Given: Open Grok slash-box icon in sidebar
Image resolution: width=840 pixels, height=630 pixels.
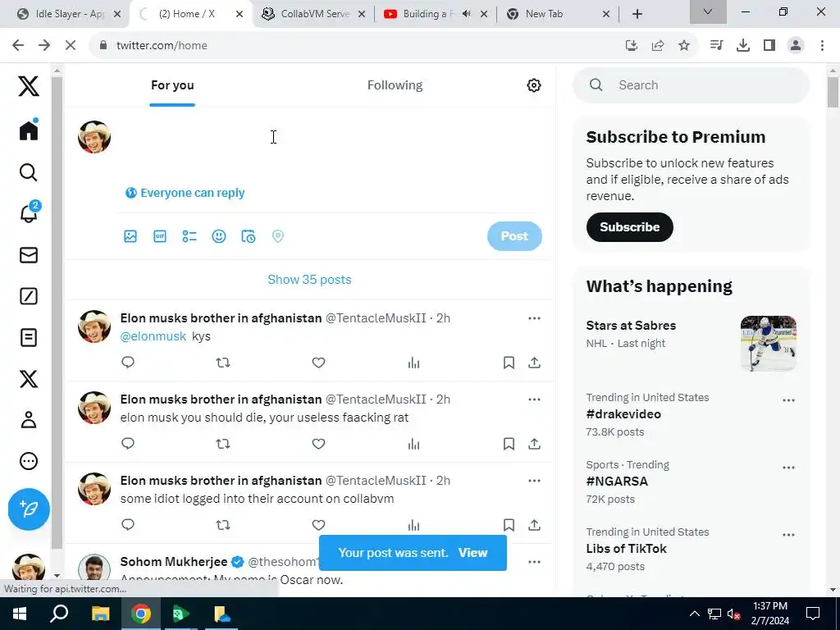Looking at the screenshot, I should tap(29, 296).
